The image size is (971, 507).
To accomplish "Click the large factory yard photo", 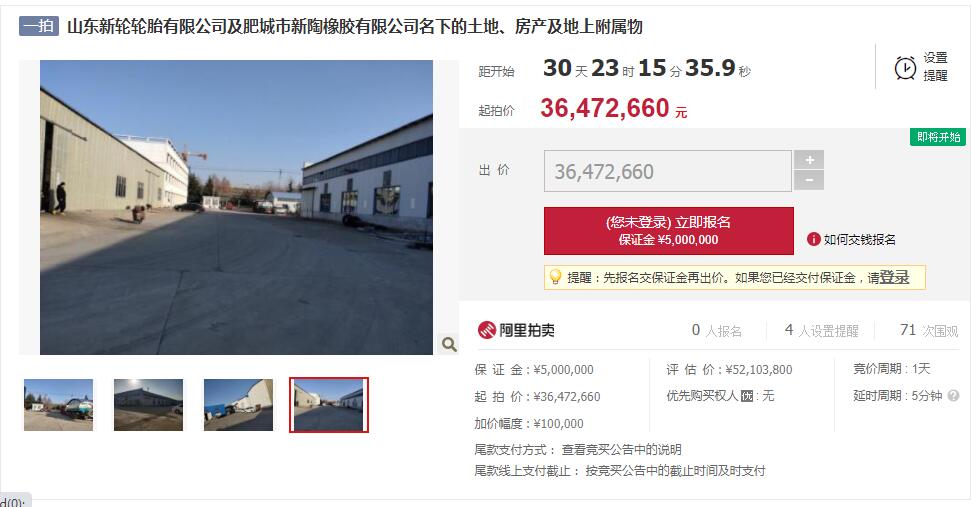I will 237,207.
